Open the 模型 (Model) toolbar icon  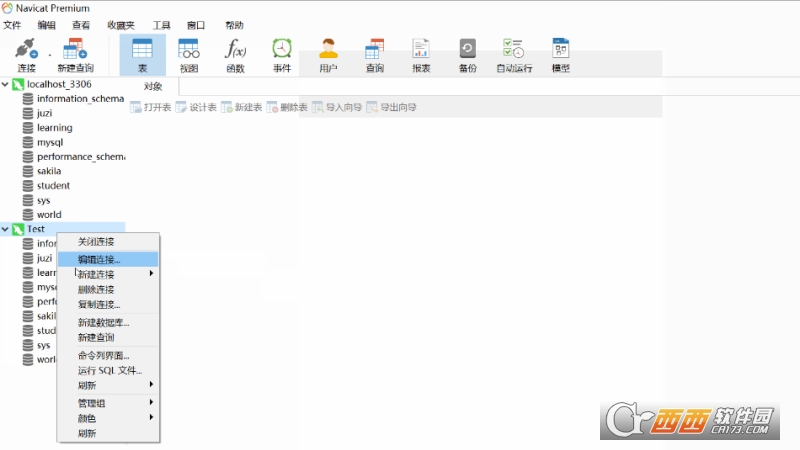[560, 49]
